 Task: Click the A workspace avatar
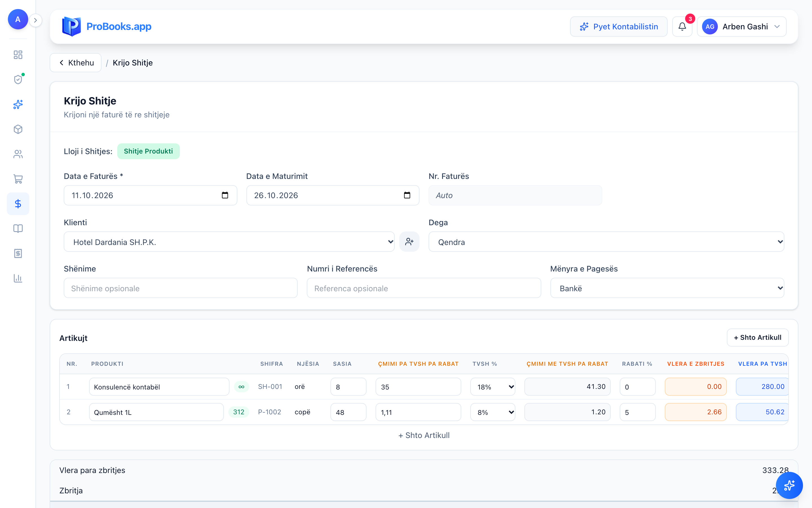pos(18,19)
